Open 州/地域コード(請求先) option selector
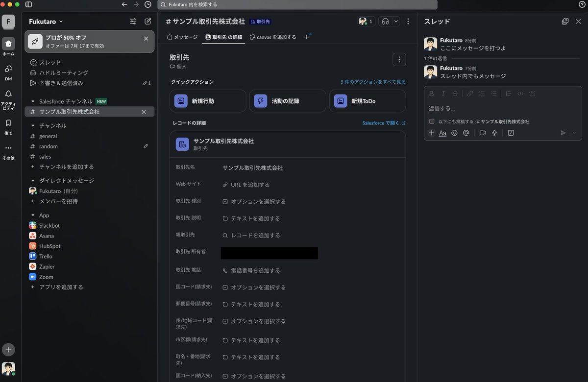 (x=254, y=321)
